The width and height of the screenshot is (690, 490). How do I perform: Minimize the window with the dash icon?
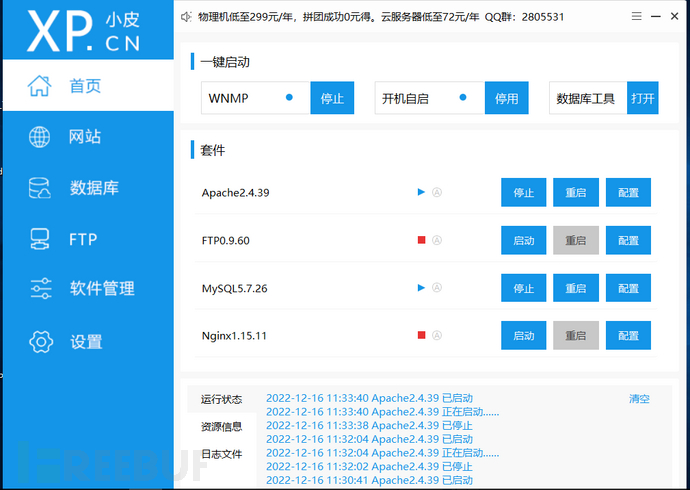point(656,16)
